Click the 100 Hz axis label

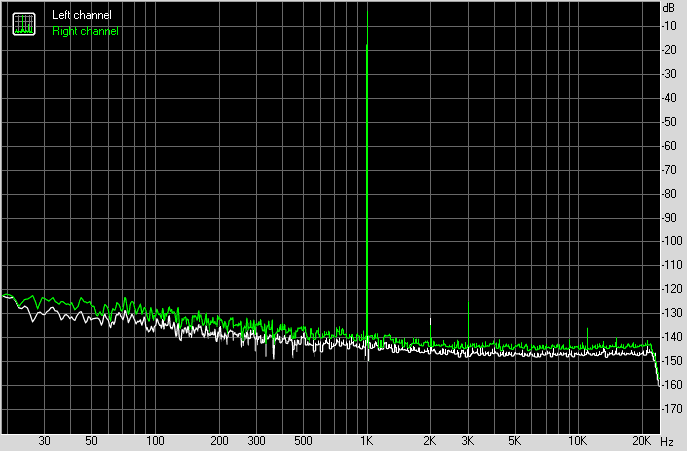click(155, 441)
